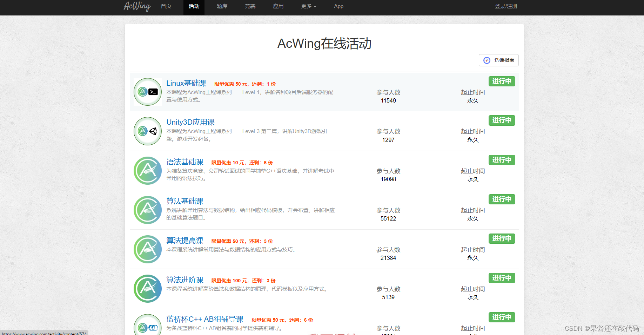The image size is (644, 335).
Task: Click participant count 1297
Action: click(x=388, y=140)
